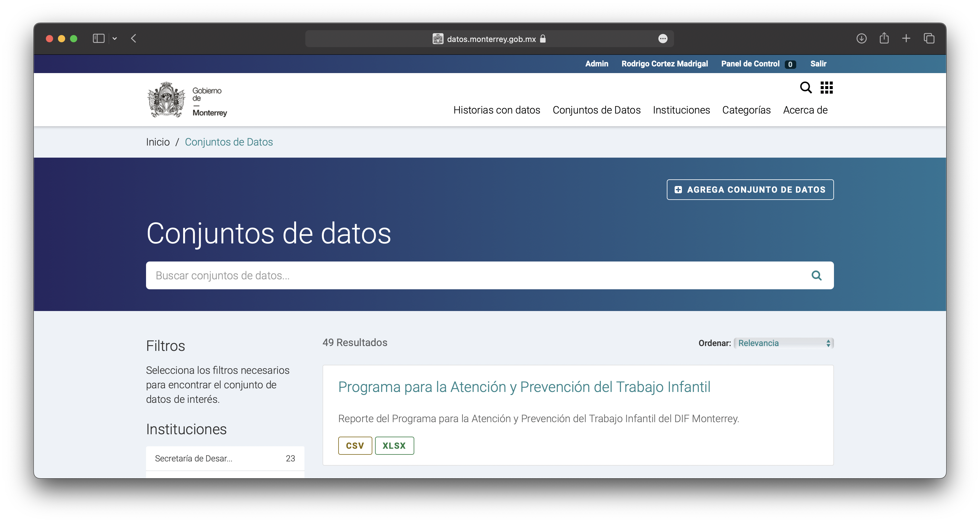Image resolution: width=980 pixels, height=523 pixels.
Task: Click the Filtros heading
Action: coord(165,346)
